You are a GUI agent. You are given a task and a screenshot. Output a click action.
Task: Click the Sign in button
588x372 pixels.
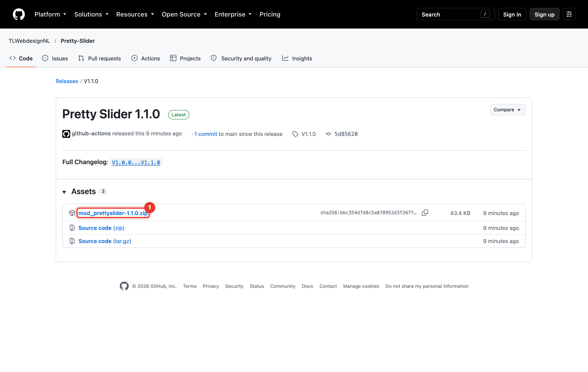pos(512,14)
